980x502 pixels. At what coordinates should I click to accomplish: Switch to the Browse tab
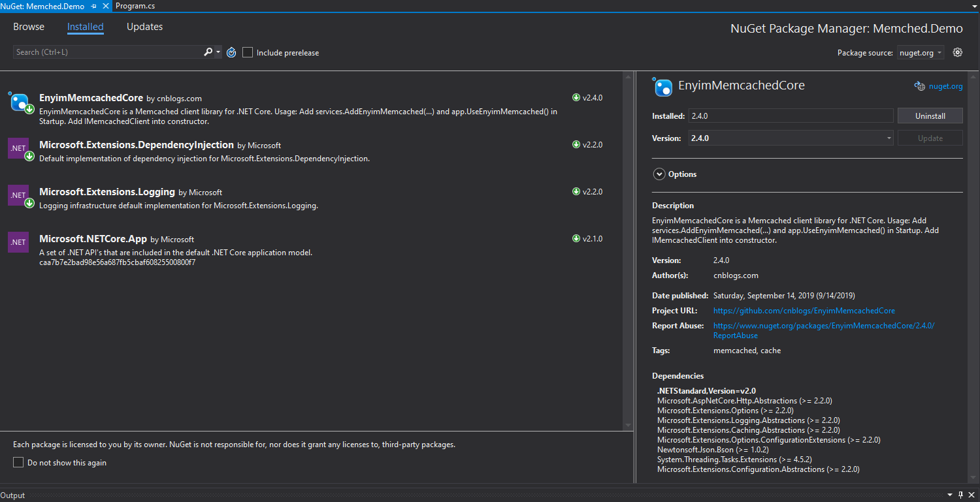[x=29, y=27]
